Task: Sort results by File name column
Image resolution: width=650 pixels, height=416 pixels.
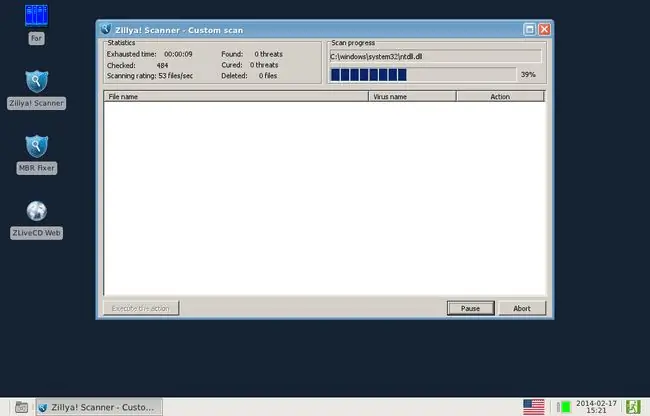Action: point(236,97)
